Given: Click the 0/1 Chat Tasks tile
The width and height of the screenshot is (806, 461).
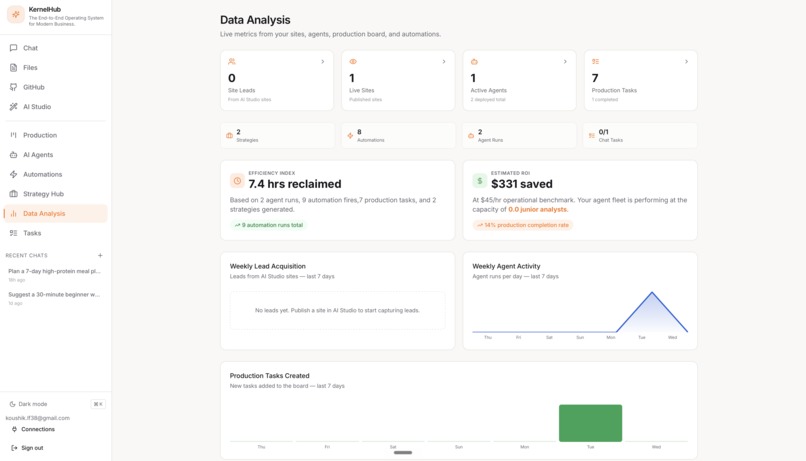Looking at the screenshot, I should pyautogui.click(x=640, y=136).
